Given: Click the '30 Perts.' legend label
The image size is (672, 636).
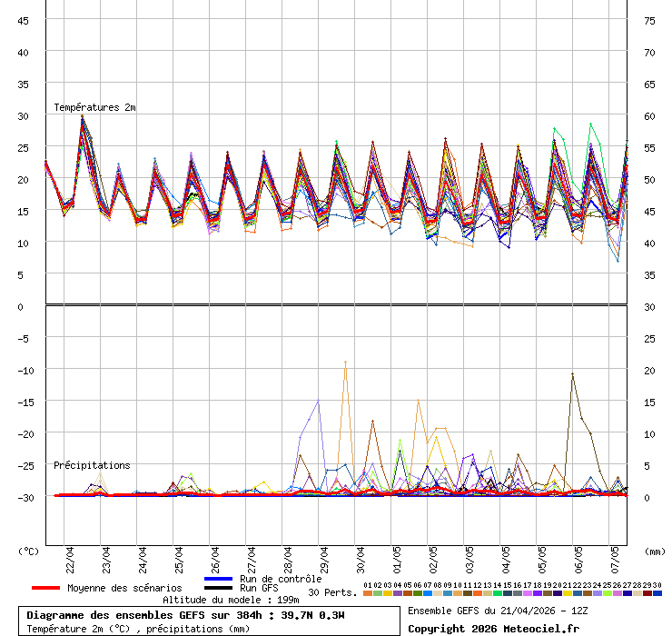Looking at the screenshot, I should [332, 592].
